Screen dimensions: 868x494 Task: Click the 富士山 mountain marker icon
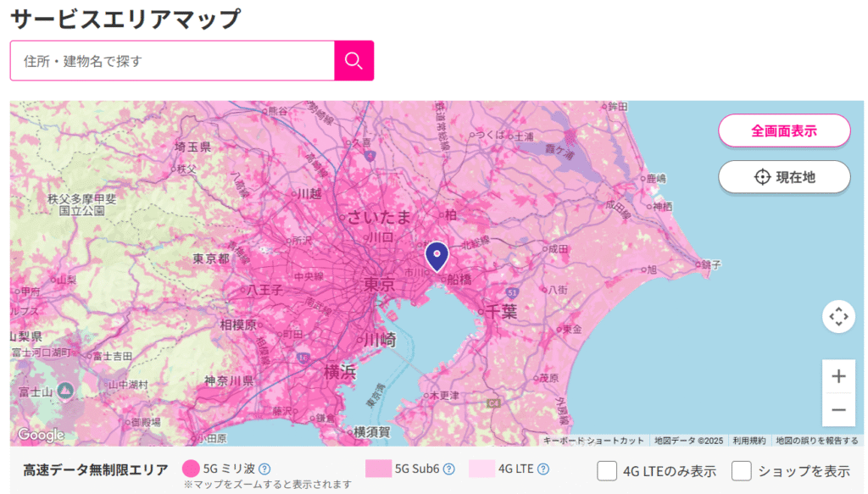pyautogui.click(x=66, y=391)
